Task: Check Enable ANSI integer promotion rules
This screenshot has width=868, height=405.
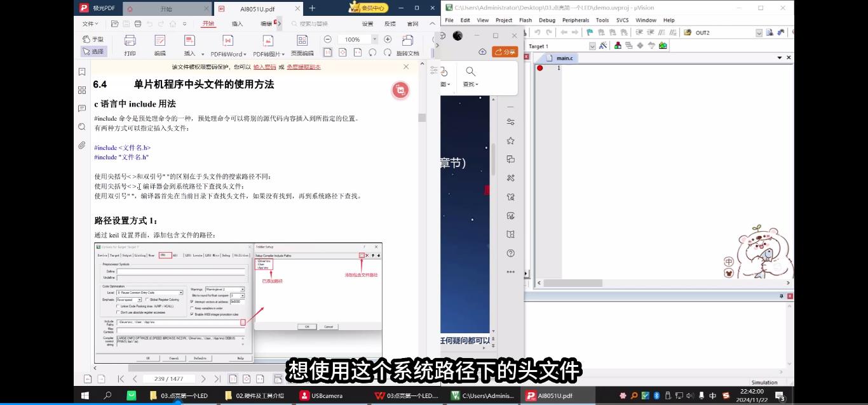Action: click(191, 314)
